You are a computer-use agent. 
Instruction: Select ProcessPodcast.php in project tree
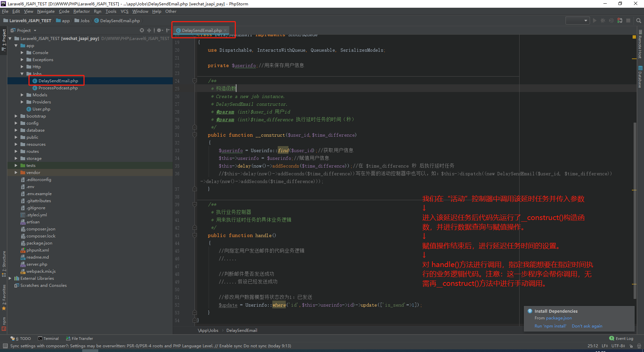[x=58, y=88]
